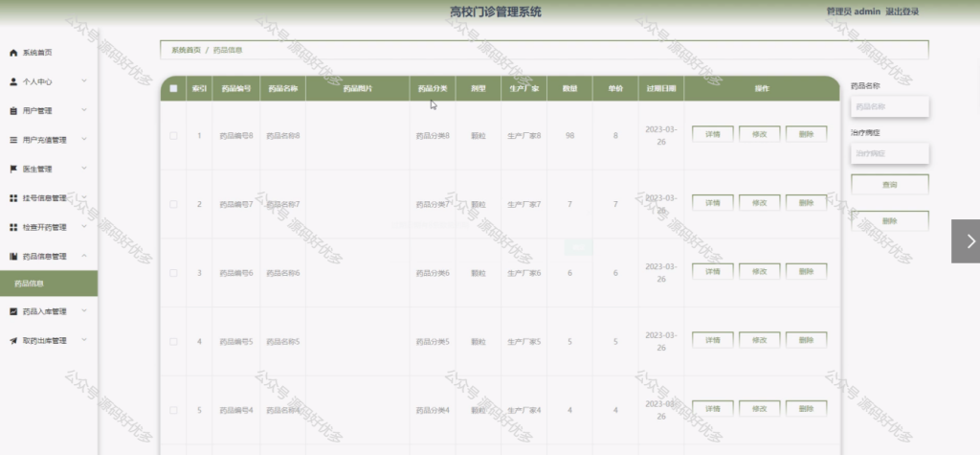Expand the 用户充值管理 submenu chevron
The height and width of the screenshot is (455, 980).
[x=84, y=139]
